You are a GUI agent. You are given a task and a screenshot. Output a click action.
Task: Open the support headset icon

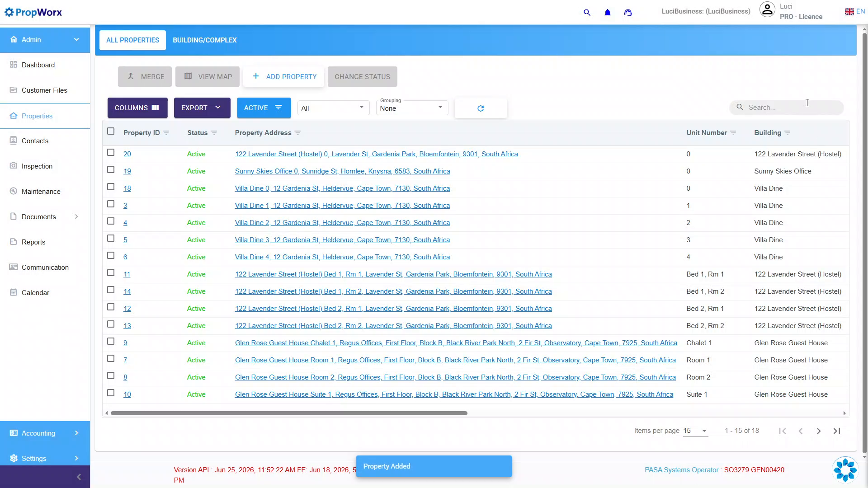point(628,13)
